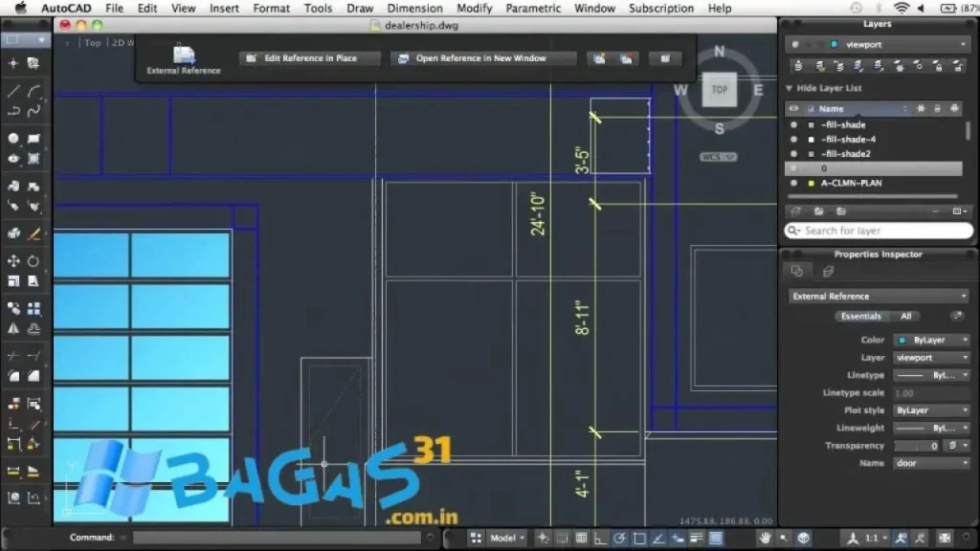Click the layout quick-view grid icon beside Model
The image size is (980, 551).
[x=477, y=538]
